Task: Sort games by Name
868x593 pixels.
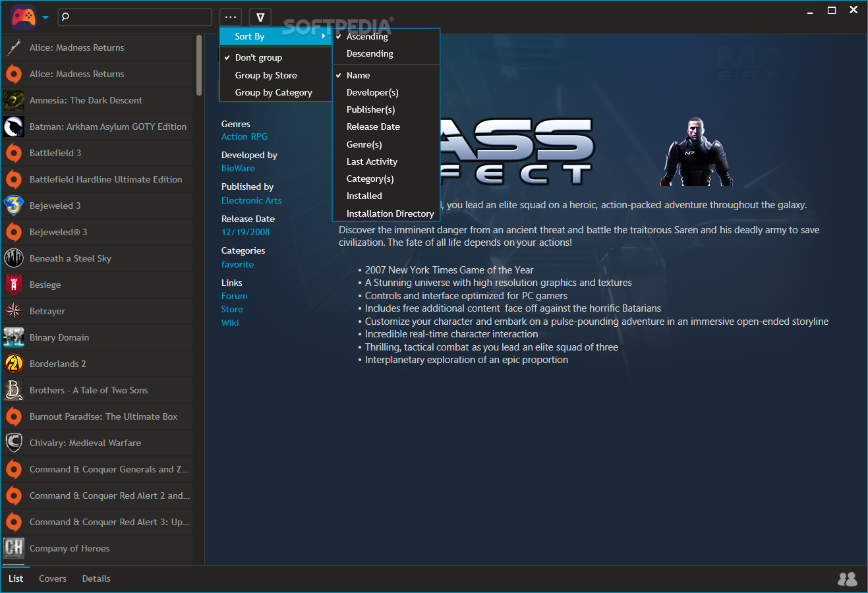Action: tap(386, 75)
